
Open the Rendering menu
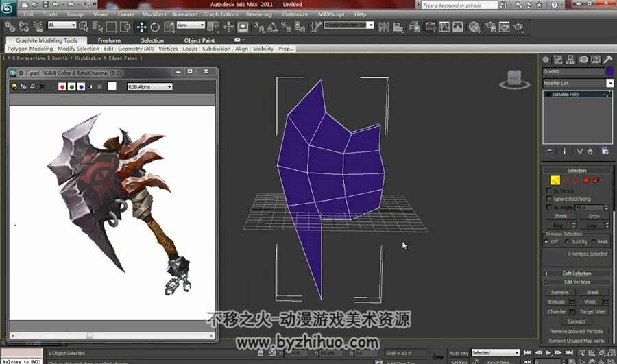pyautogui.click(x=259, y=14)
